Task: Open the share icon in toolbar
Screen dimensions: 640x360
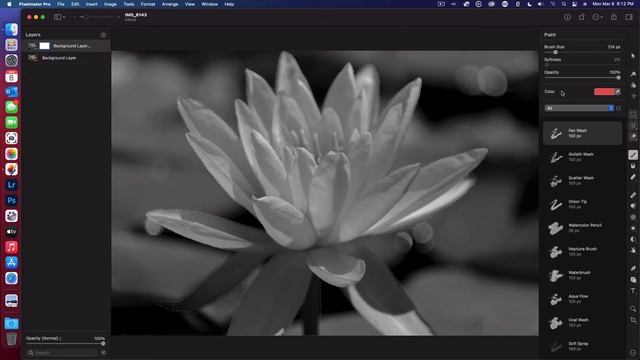Action: click(x=614, y=17)
